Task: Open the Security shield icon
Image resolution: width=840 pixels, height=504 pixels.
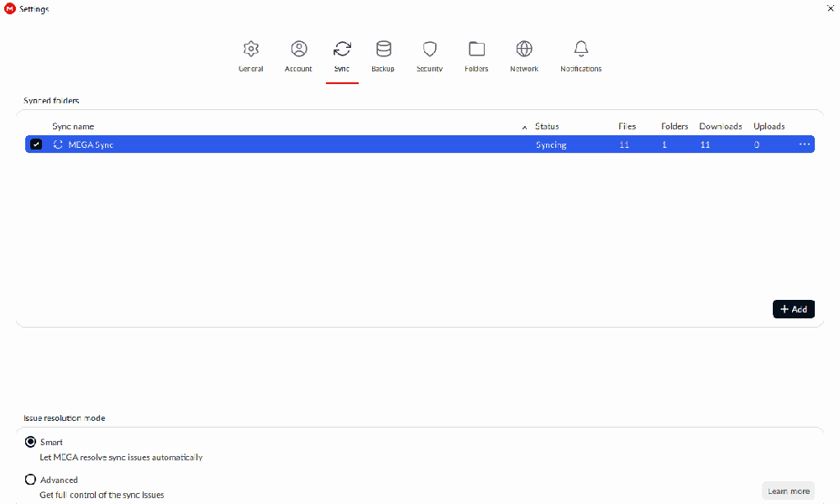Action: 429,50
